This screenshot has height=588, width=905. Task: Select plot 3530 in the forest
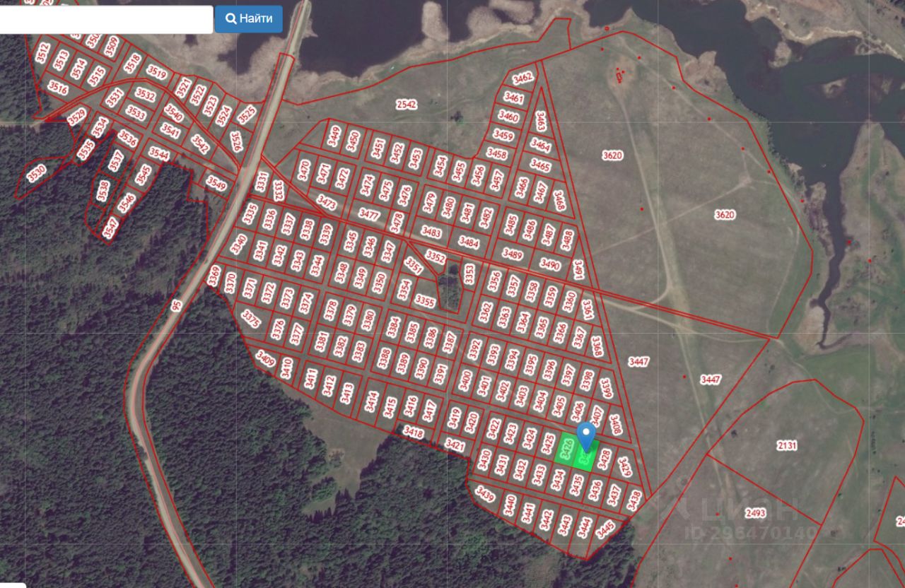pyautogui.click(x=36, y=173)
